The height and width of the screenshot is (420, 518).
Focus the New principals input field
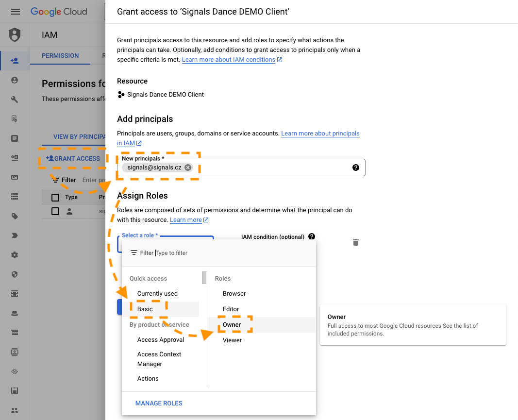pyautogui.click(x=241, y=168)
